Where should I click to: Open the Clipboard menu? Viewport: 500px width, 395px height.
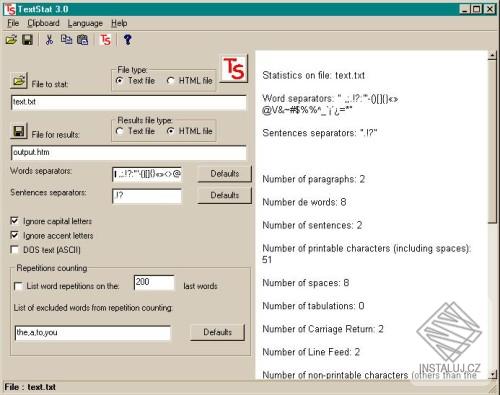[x=43, y=23]
